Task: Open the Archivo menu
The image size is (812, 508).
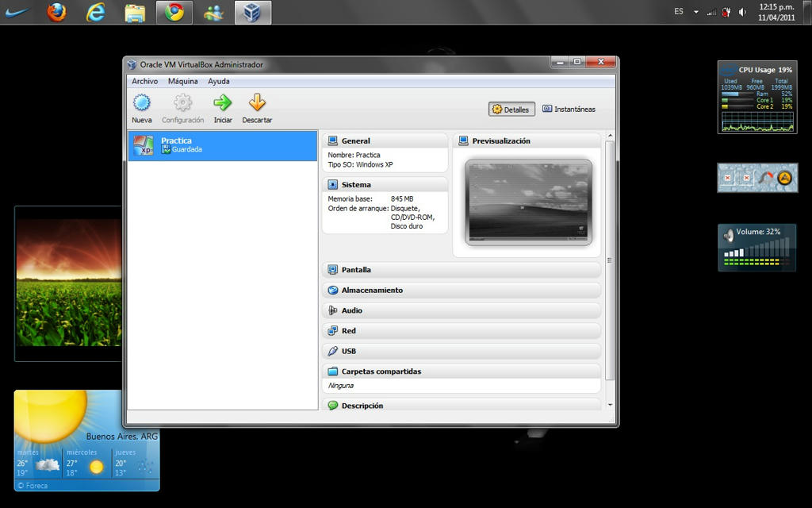Action: (144, 82)
